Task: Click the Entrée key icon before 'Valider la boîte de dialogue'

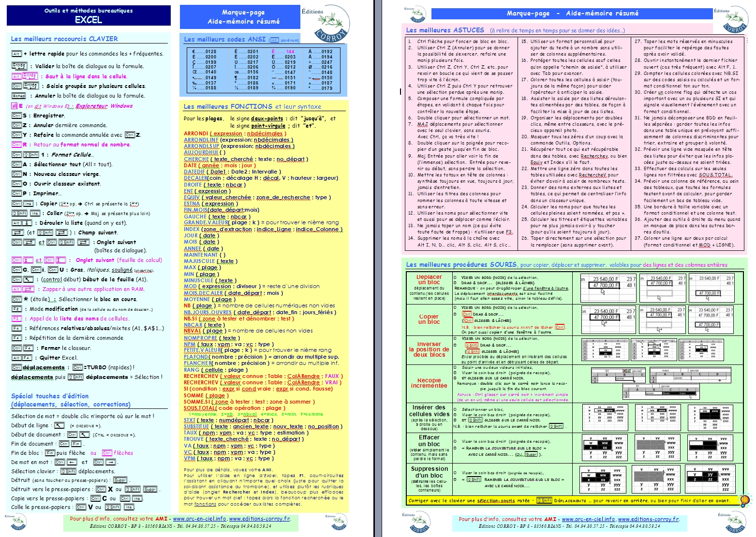Action: [x=19, y=66]
